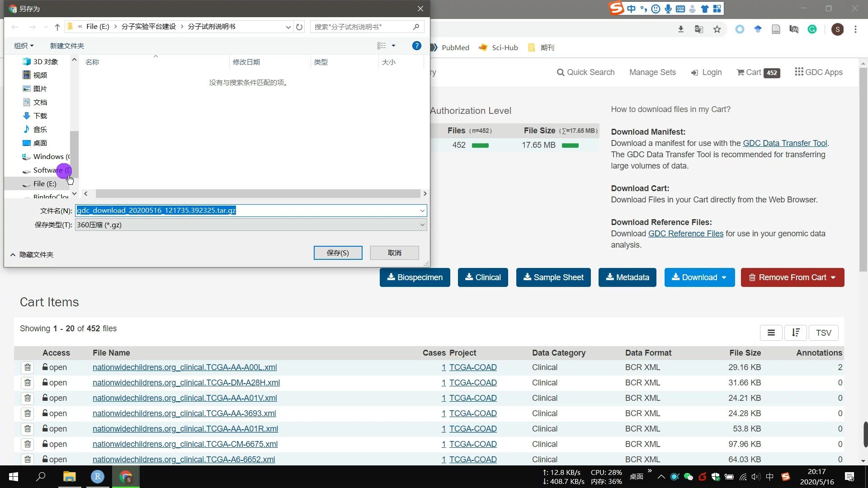The width and height of the screenshot is (868, 488).
Task: Click the 保存(S) button
Action: 338,253
